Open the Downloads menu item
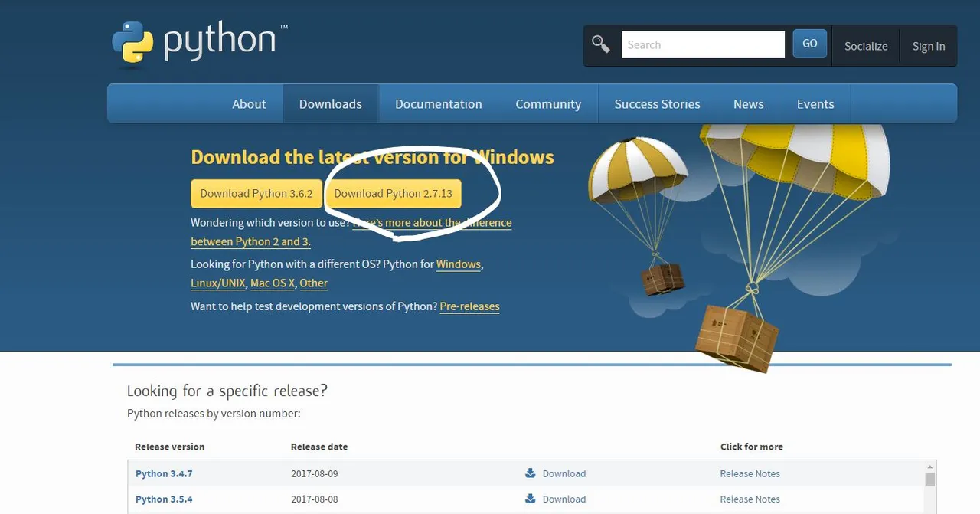This screenshot has height=514, width=980. pos(331,104)
